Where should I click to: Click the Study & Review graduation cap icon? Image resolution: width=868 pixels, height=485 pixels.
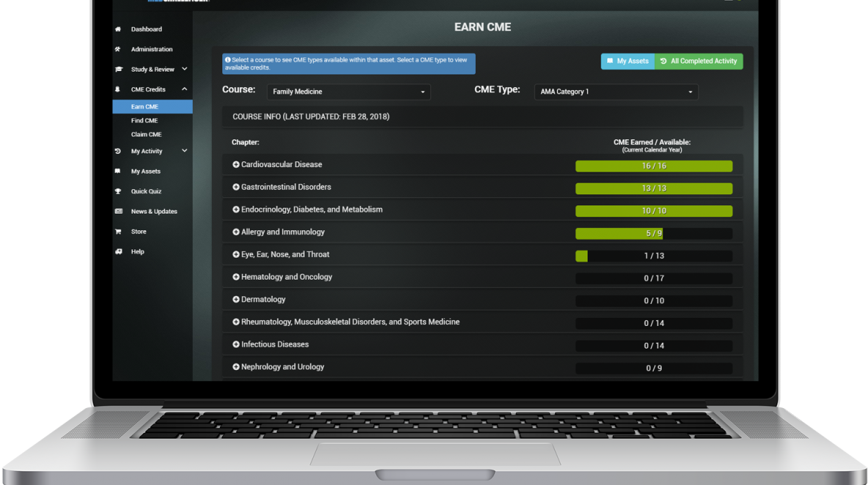[119, 69]
